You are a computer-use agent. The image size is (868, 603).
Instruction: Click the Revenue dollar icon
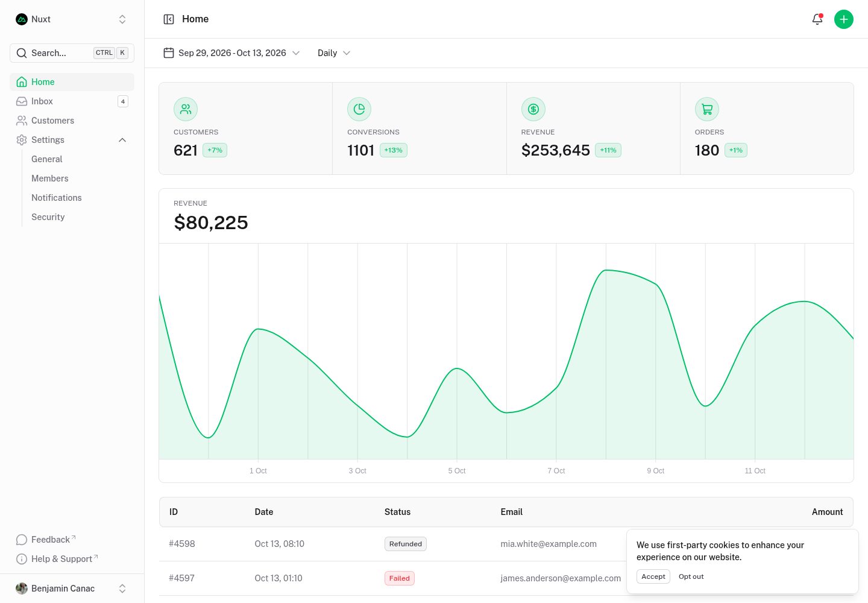pos(533,109)
